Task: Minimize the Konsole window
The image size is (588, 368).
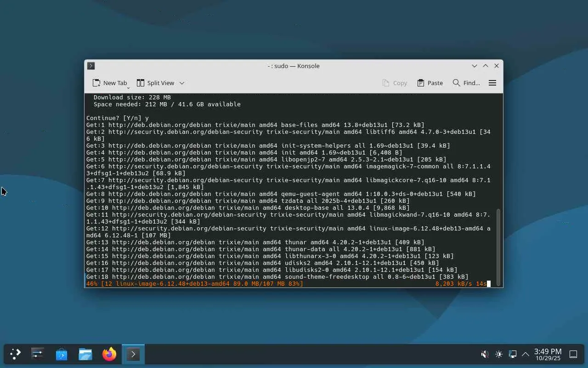Action: click(475, 66)
